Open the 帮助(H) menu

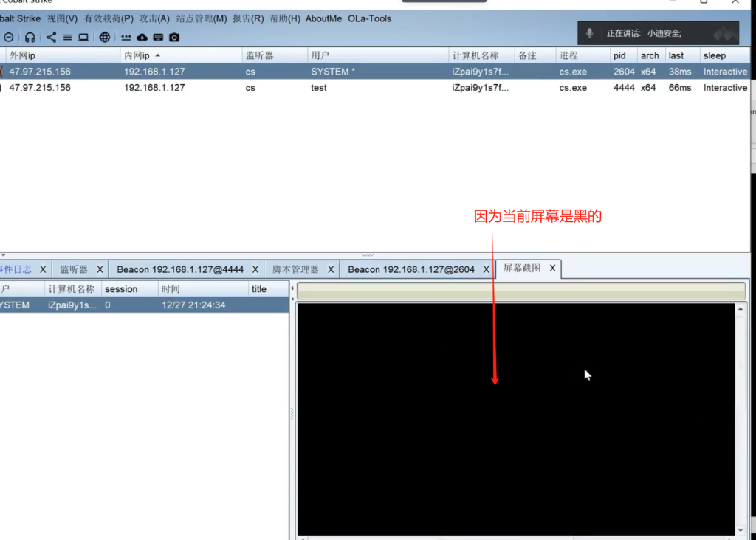(x=285, y=18)
